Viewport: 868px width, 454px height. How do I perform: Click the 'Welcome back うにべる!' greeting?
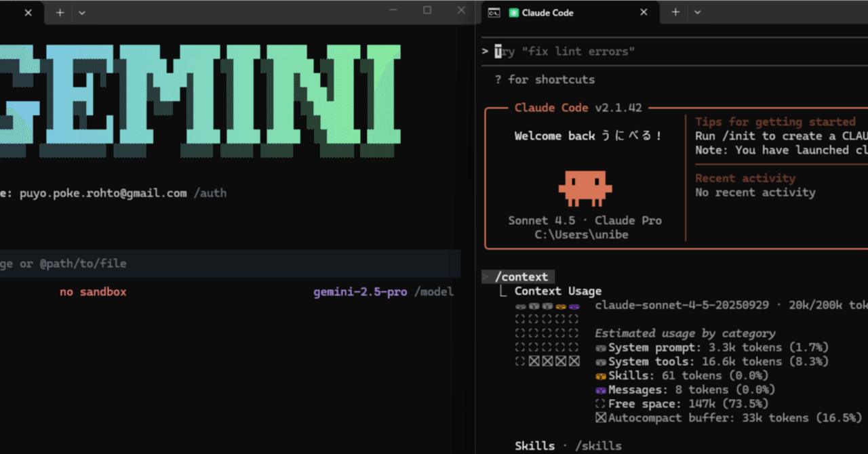point(588,136)
